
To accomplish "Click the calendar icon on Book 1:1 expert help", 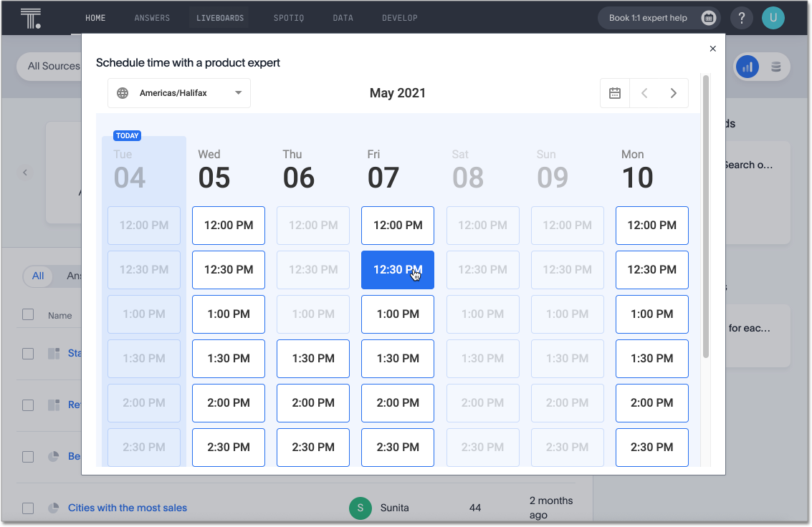I will pyautogui.click(x=708, y=17).
